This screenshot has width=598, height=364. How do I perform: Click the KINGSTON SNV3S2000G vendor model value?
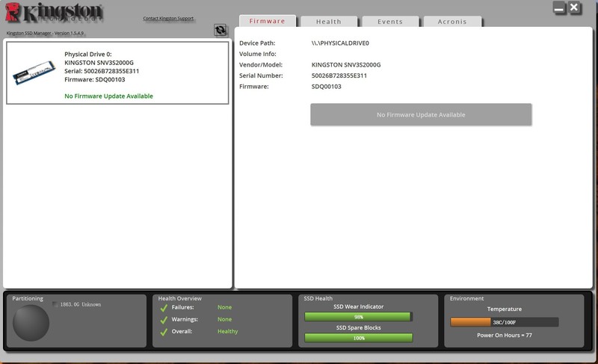pyautogui.click(x=346, y=65)
